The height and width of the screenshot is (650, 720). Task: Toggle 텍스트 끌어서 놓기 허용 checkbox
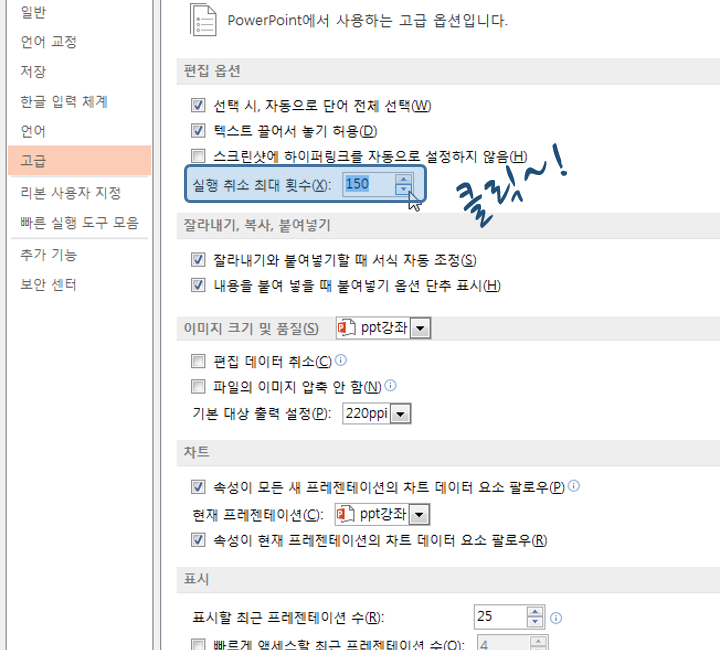(198, 130)
